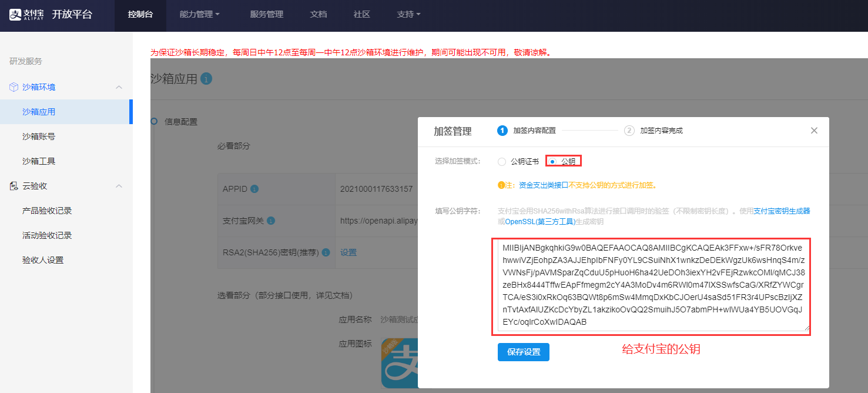The height and width of the screenshot is (393, 868).
Task: Click the 必看部分 section label
Action: click(234, 145)
